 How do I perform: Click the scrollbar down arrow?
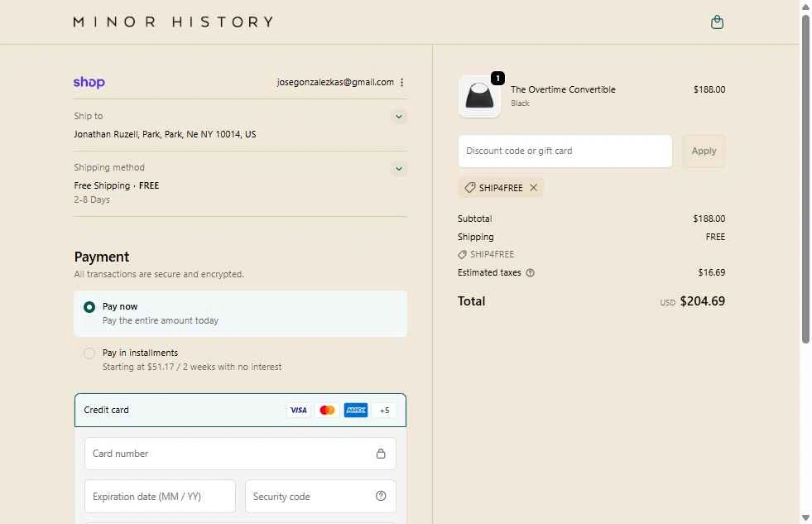pos(805,517)
